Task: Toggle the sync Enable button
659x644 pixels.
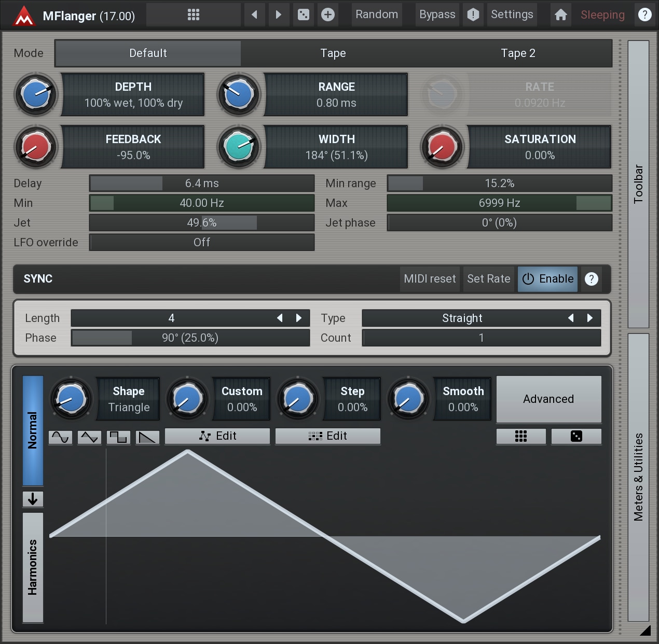Action: tap(547, 279)
